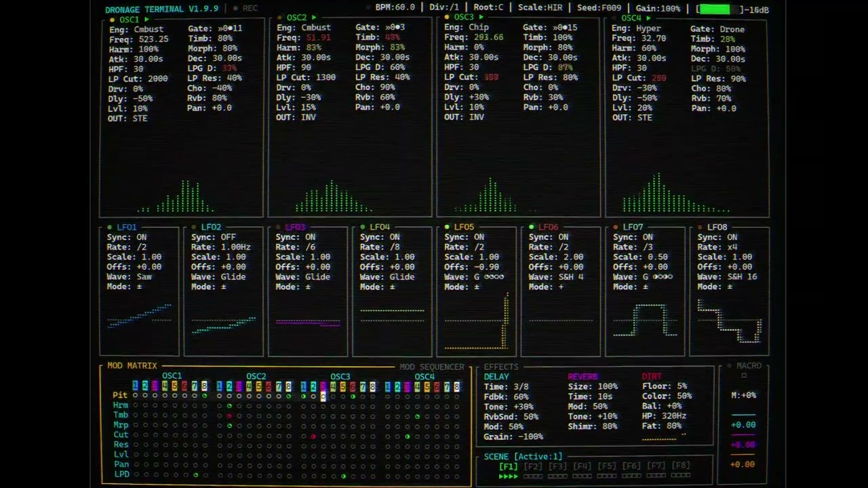The height and width of the screenshot is (488, 868).
Task: Change the OSC1 Eng: Cmbust engine
Action: pyautogui.click(x=136, y=29)
